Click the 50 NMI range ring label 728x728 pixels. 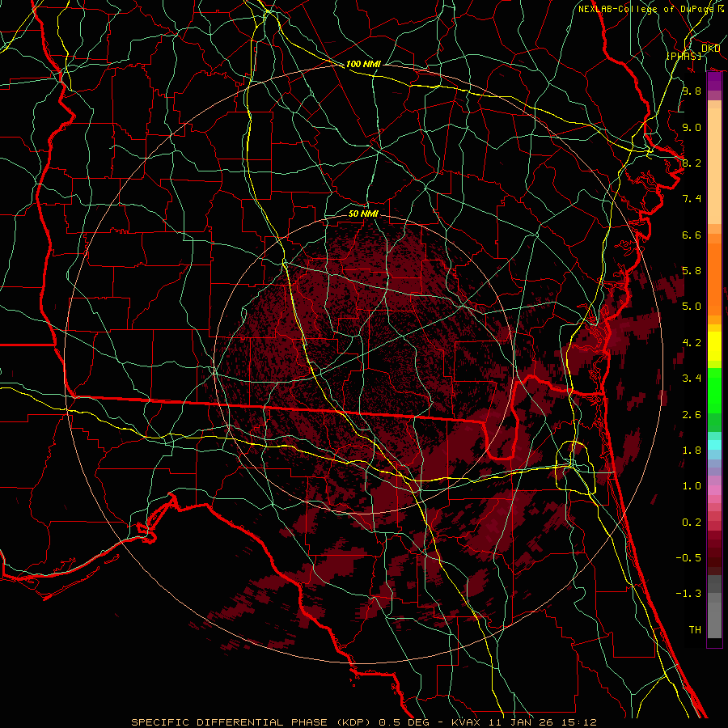pos(363,214)
